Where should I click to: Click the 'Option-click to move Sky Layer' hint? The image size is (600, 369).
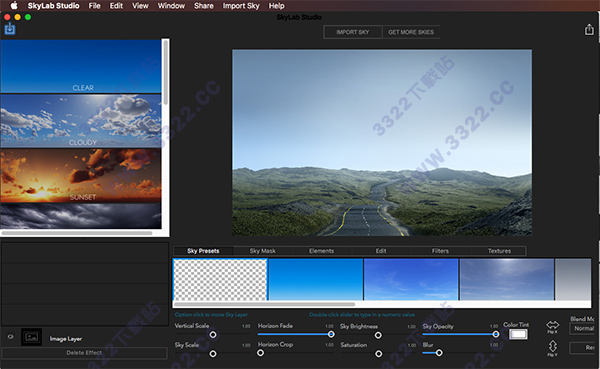[x=211, y=315]
